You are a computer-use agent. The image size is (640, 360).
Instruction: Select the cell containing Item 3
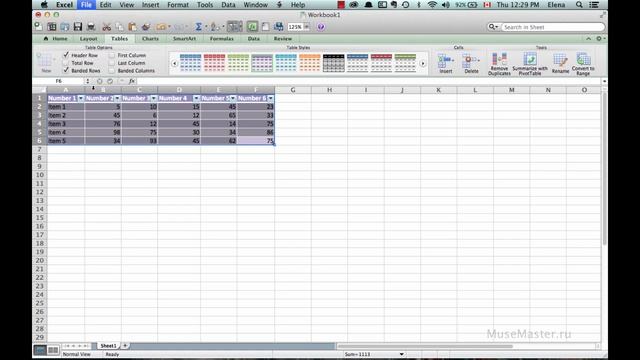[66, 124]
